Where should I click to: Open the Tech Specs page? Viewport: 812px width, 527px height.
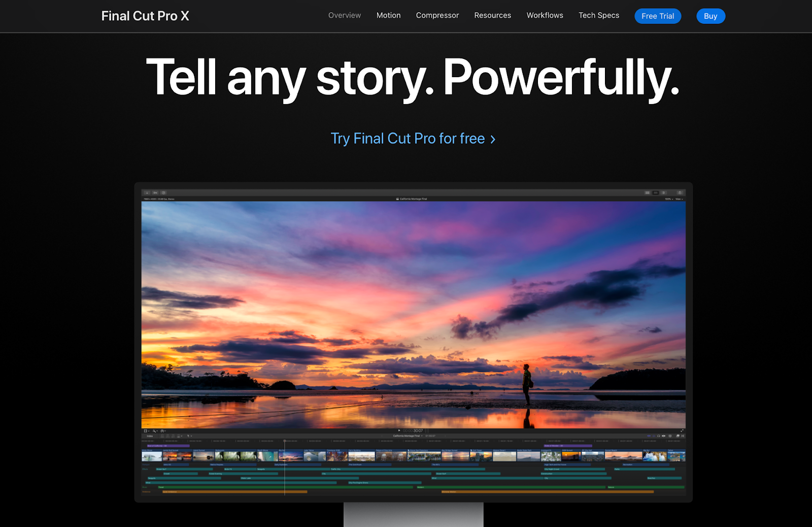point(599,15)
